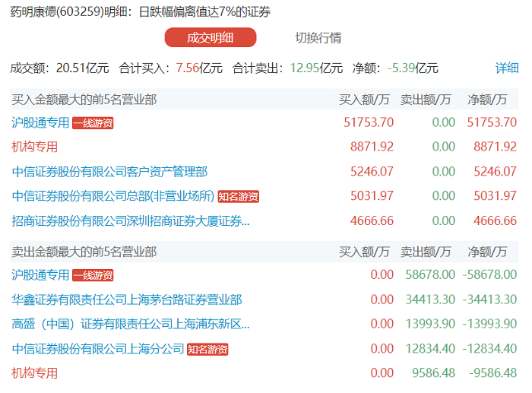
Task: Click 卖出额/万 header in sell table
Action: (x=426, y=252)
